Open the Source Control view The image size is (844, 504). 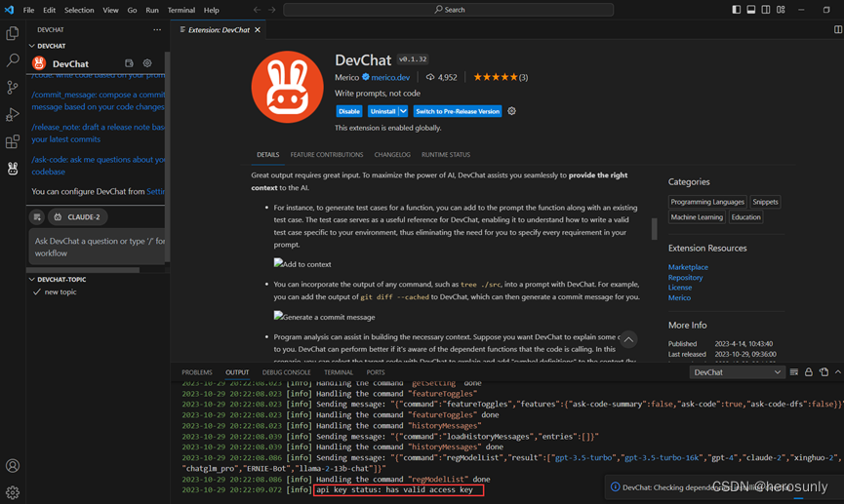(13, 87)
